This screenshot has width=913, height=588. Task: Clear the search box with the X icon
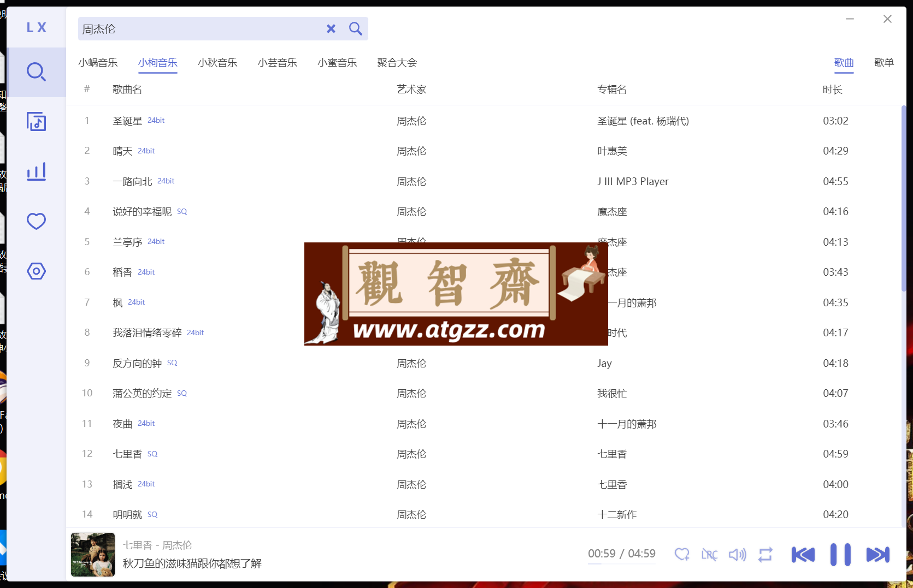coord(331,29)
